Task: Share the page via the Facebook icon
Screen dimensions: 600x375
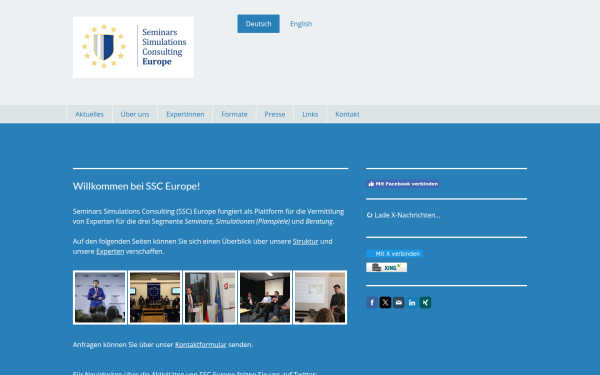Action: 372,303
